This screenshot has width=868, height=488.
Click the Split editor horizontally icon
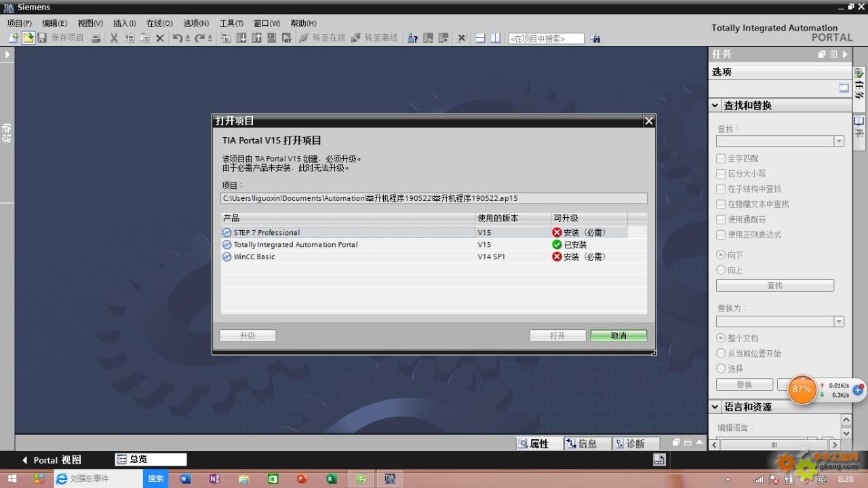click(x=480, y=38)
